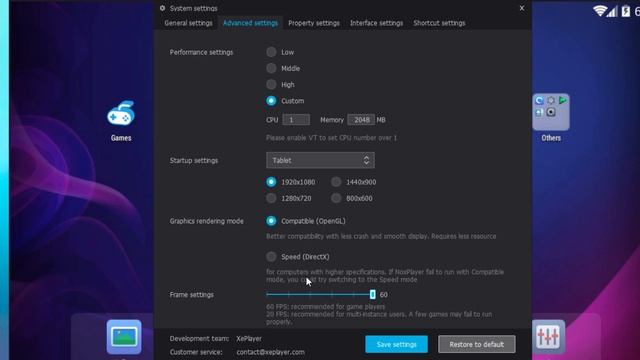Click the Frame settings value 60
This screenshot has height=360, width=640.
tap(384, 295)
